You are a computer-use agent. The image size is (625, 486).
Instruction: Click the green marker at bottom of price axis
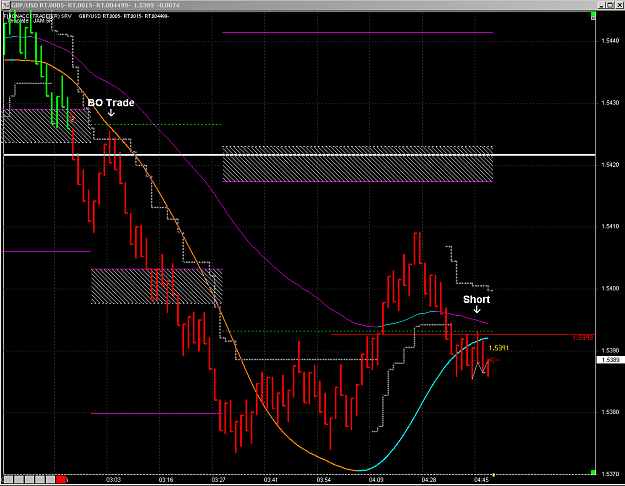click(x=593, y=472)
